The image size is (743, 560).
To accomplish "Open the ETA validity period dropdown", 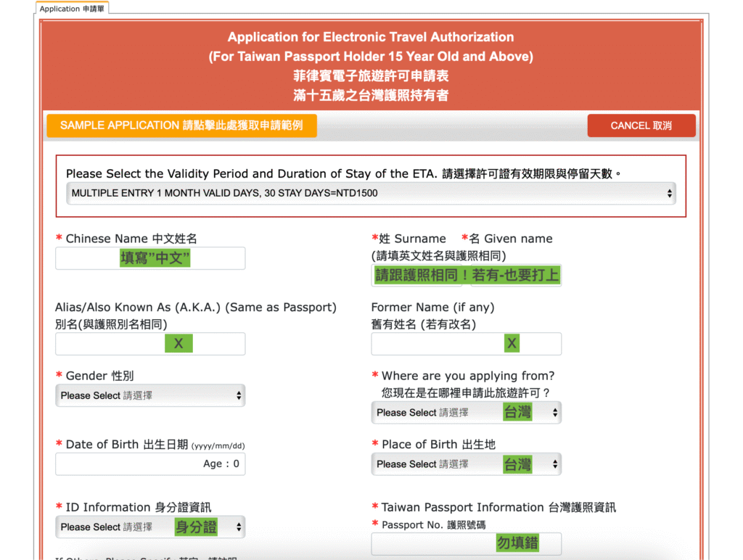I will pyautogui.click(x=371, y=193).
